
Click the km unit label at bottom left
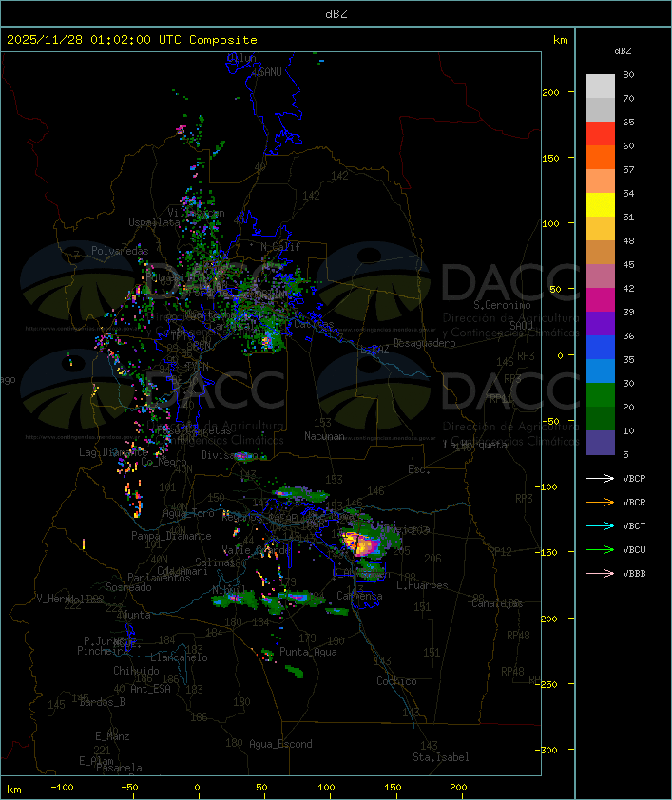(14, 790)
